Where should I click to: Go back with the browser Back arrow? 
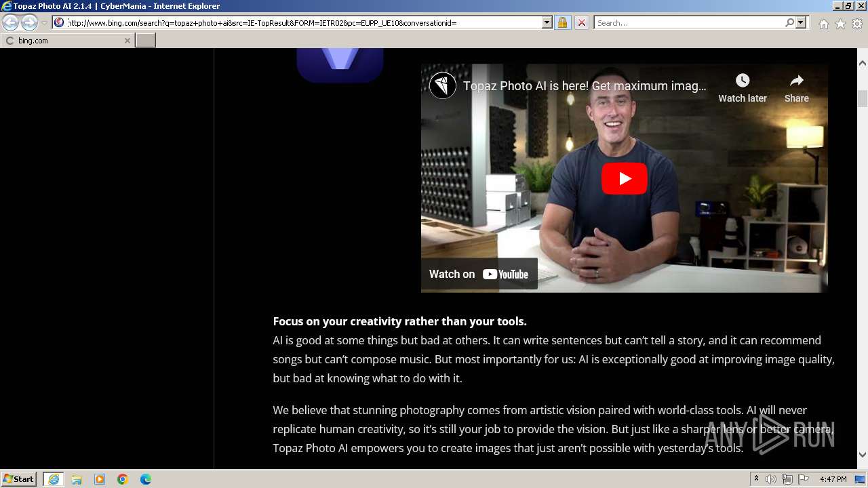[11, 22]
